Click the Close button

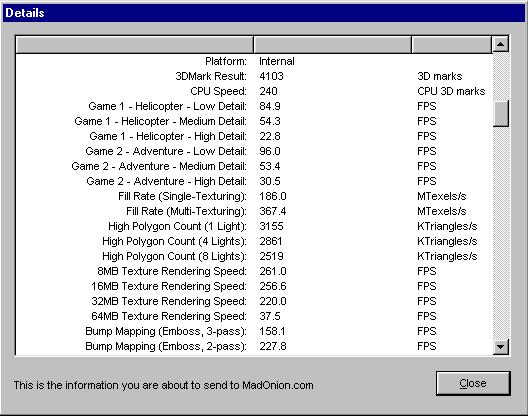point(473,383)
